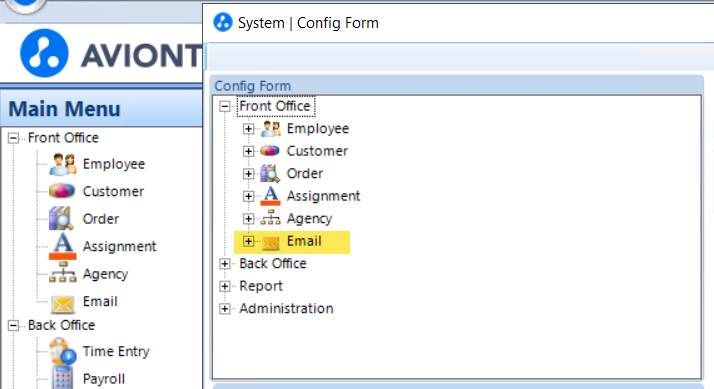This screenshot has width=714, height=389.
Task: Open the Email envelope icon in Main Menu
Action: pos(63,304)
